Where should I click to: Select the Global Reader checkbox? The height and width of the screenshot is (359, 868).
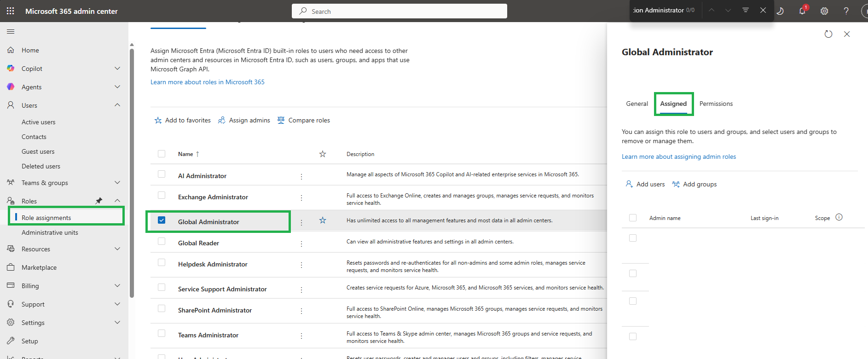click(162, 241)
